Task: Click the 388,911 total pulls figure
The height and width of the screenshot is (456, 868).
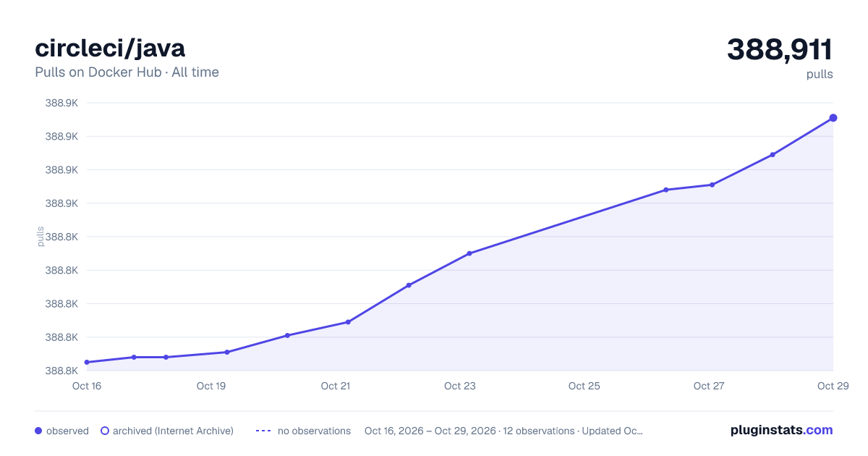Action: 780,50
